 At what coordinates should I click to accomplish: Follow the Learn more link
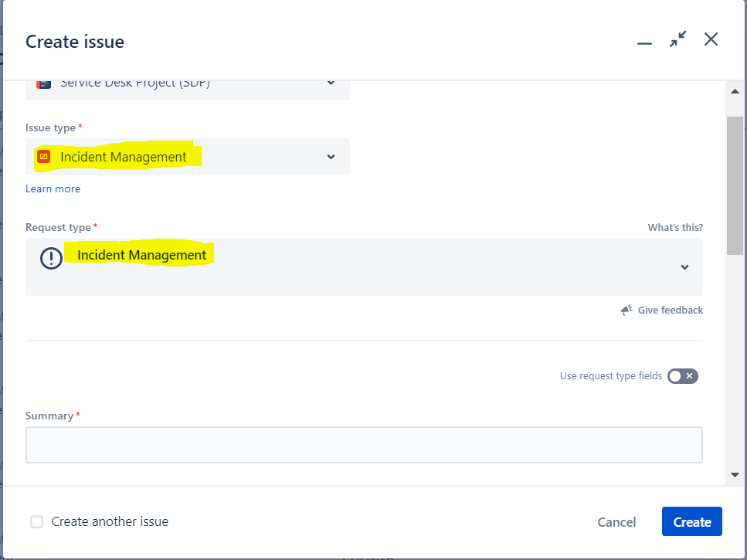coord(53,188)
